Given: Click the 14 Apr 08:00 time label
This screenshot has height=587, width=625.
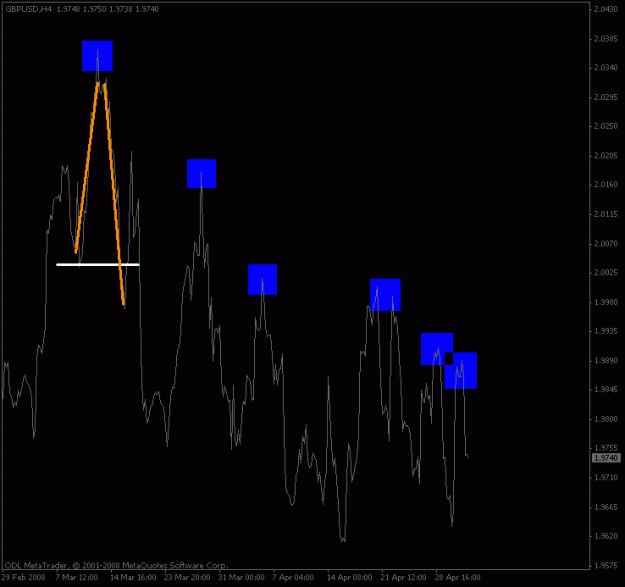Looking at the screenshot, I should 350,577.
